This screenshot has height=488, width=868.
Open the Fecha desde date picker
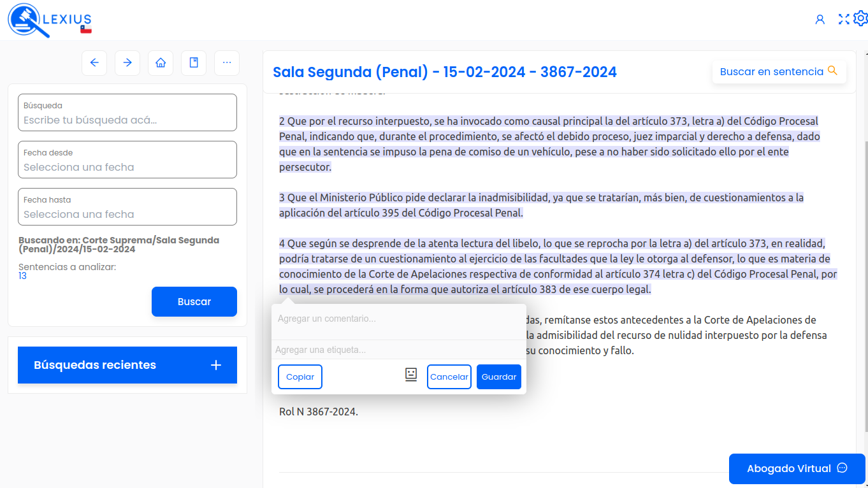127,160
